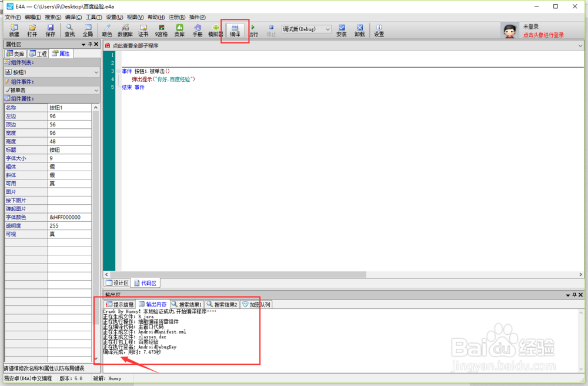Switch to the 属性 tab
This screenshot has height=386, width=588.
coord(61,54)
